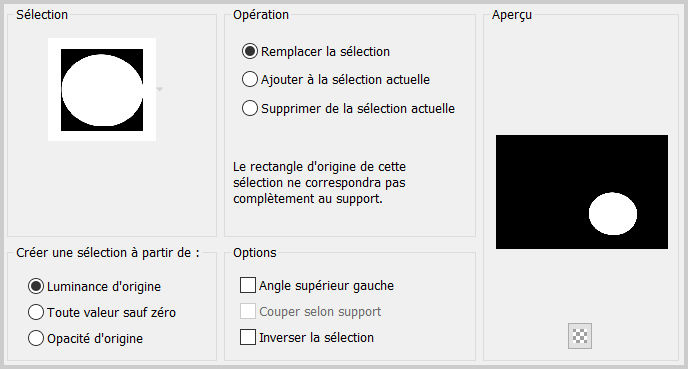This screenshot has height=369, width=688.
Task: Select the Opacité d'origine radio button
Action: tap(36, 338)
